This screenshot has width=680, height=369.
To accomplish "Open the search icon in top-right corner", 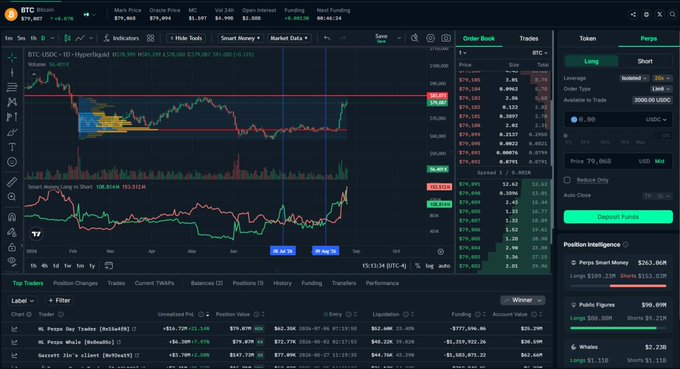I will (673, 14).
